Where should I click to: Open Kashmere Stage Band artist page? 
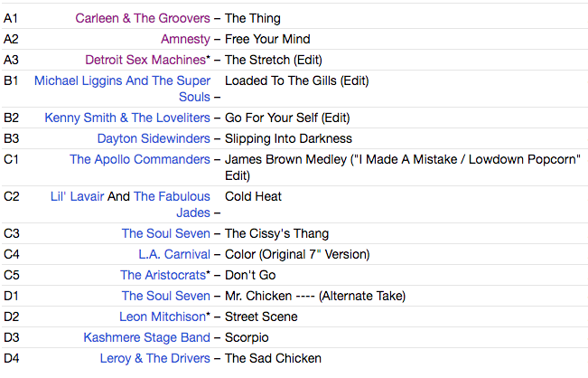coord(146,337)
